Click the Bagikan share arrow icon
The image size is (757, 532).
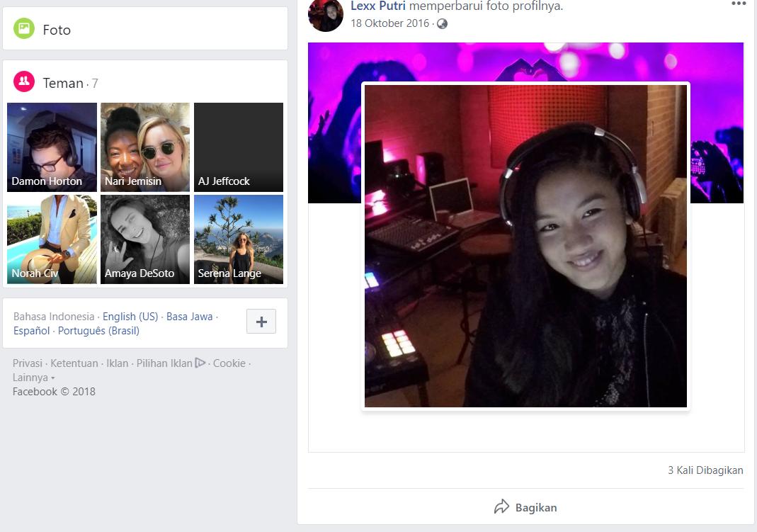(x=501, y=507)
